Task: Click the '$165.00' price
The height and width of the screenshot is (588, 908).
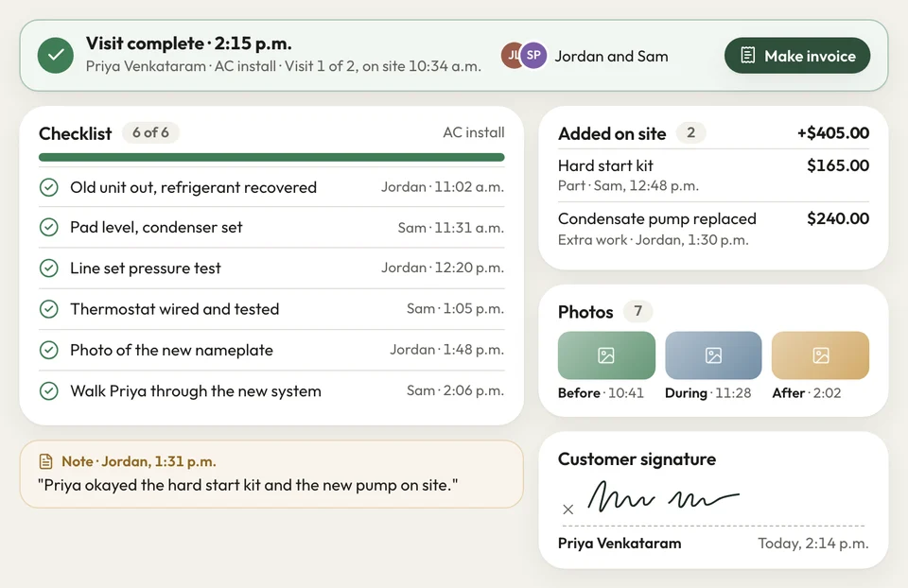Action: pos(838,165)
